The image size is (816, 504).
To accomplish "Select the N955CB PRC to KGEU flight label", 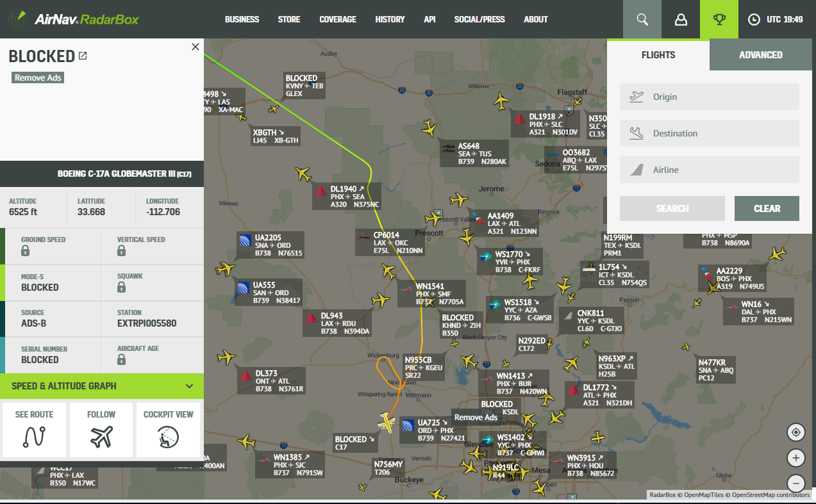I will point(423,368).
